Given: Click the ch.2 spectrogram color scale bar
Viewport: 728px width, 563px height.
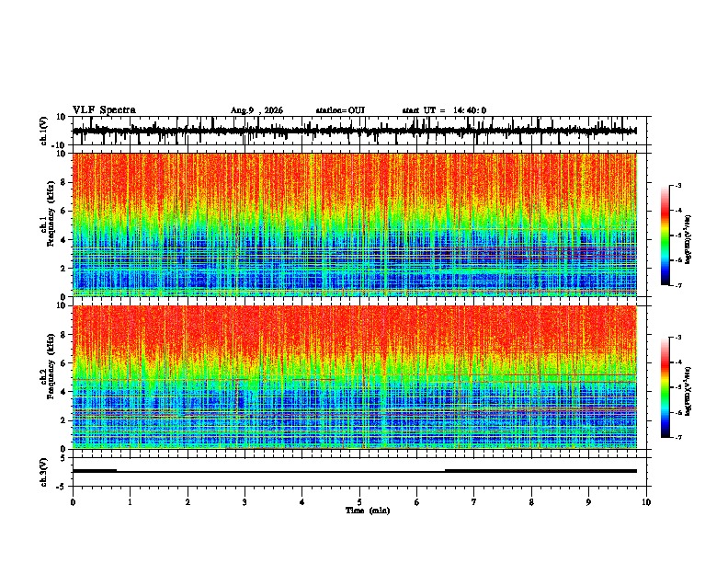Looking at the screenshot, I should point(665,387).
